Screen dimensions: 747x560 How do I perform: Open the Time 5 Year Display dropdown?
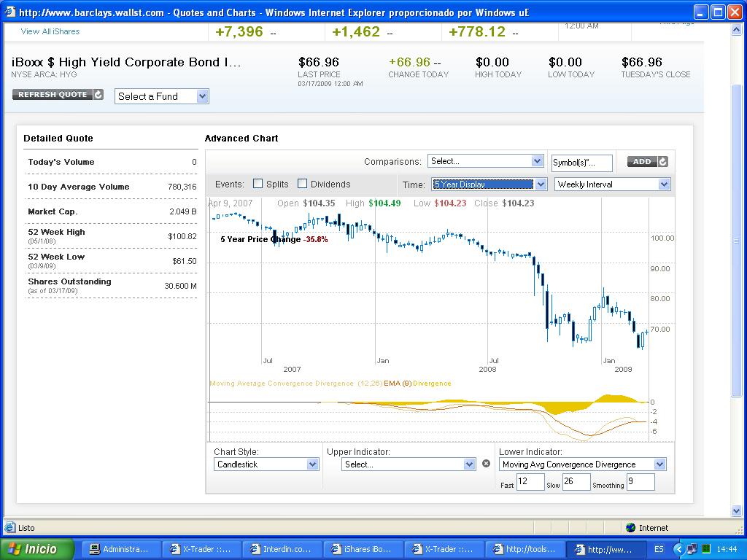489,184
